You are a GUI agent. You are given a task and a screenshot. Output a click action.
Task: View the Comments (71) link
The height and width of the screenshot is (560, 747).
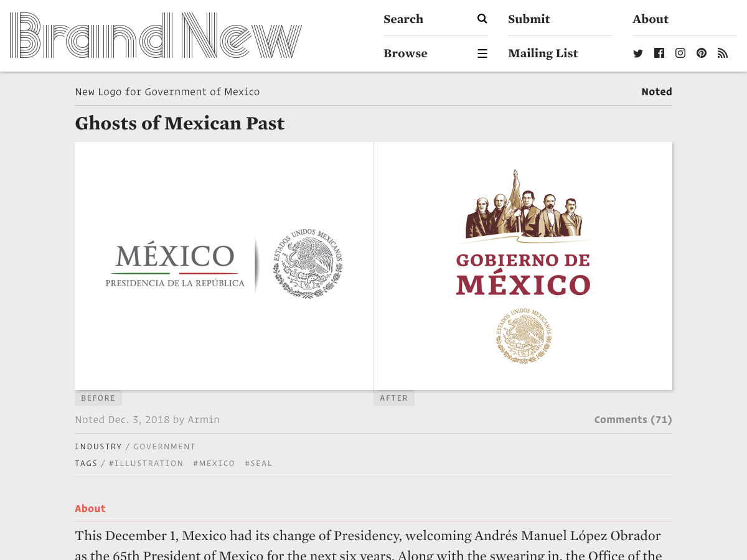(x=633, y=419)
